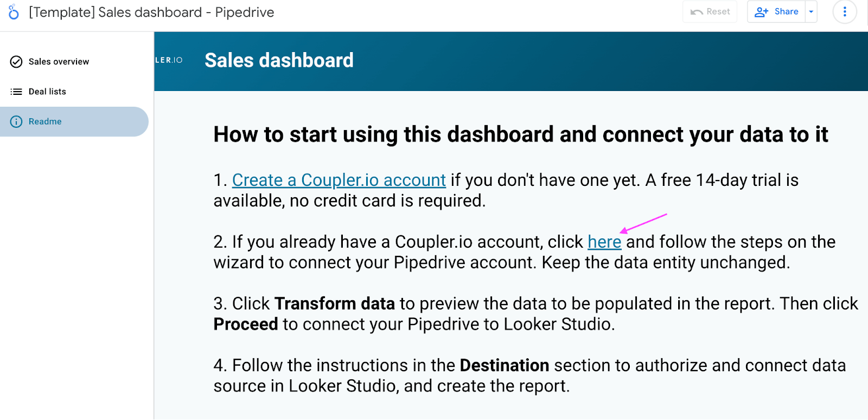Click the Deal lists list icon
Screen dimensions: 868x420
[x=16, y=92]
